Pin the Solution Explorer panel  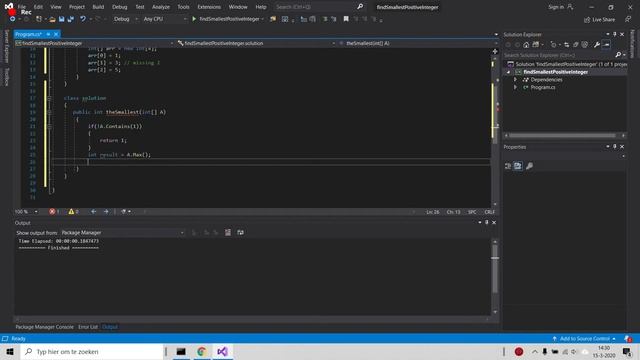615,34
